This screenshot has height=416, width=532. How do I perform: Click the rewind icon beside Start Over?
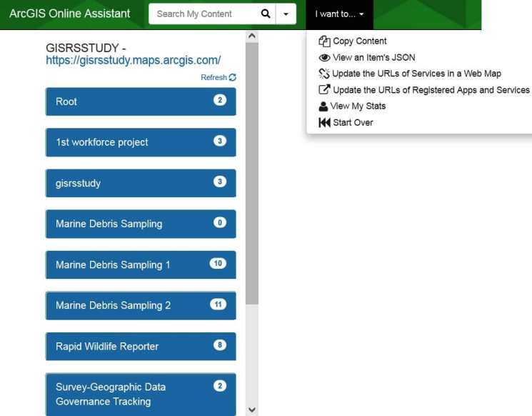tap(324, 123)
